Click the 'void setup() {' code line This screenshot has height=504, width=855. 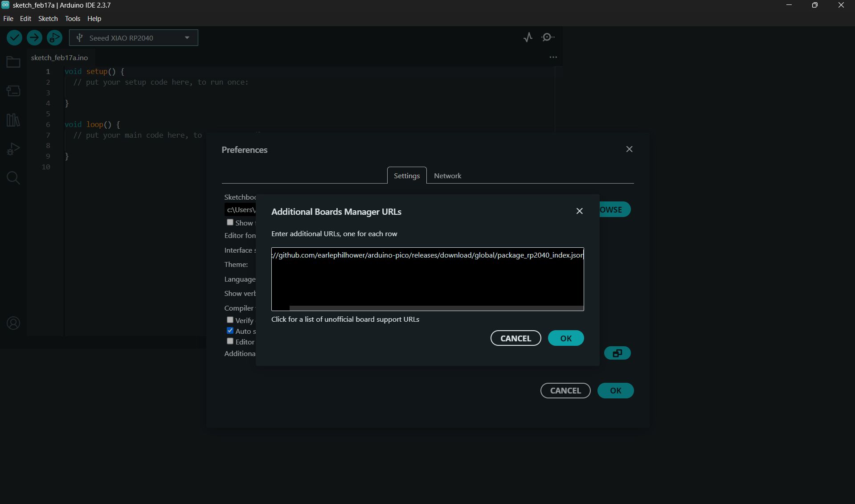(x=94, y=72)
